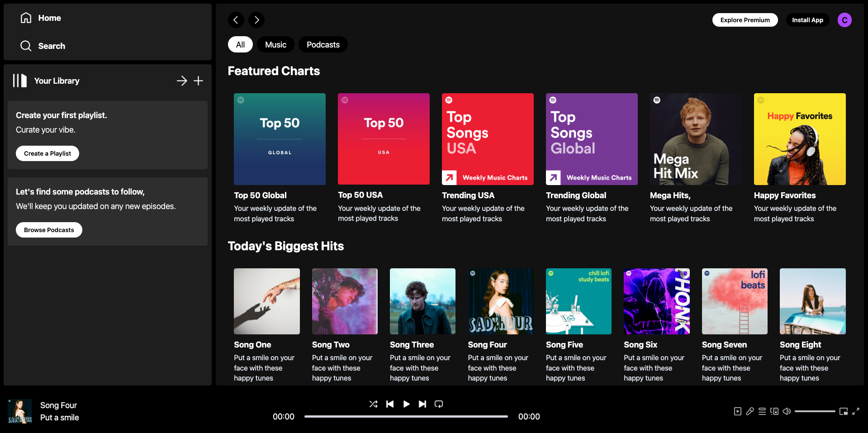The height and width of the screenshot is (433, 868).
Task: Click the Explore Premium button
Action: [745, 20]
